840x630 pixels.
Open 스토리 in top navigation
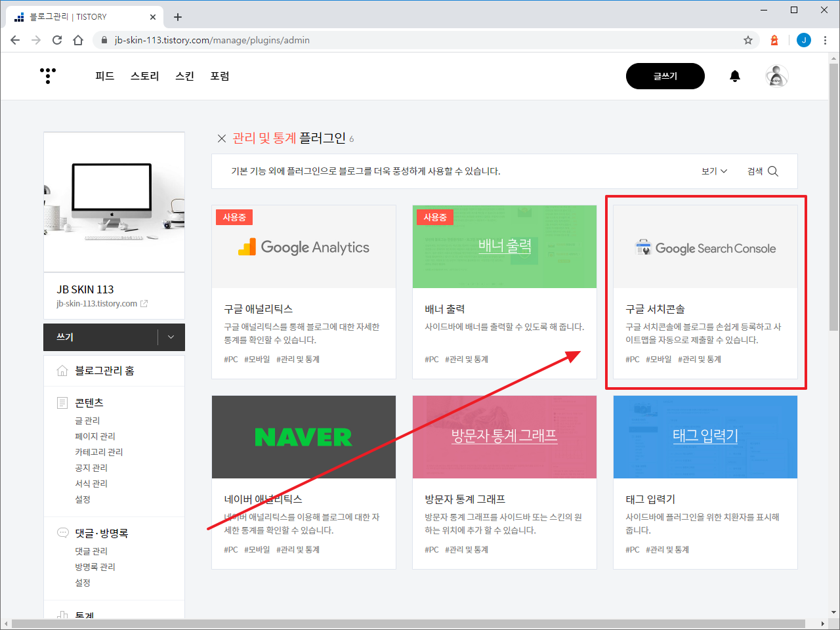(x=145, y=76)
